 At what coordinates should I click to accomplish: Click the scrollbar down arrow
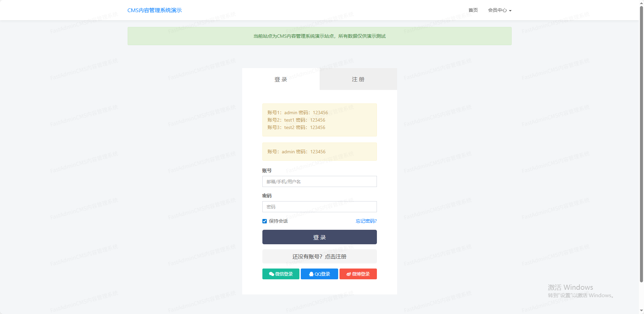tap(641, 311)
